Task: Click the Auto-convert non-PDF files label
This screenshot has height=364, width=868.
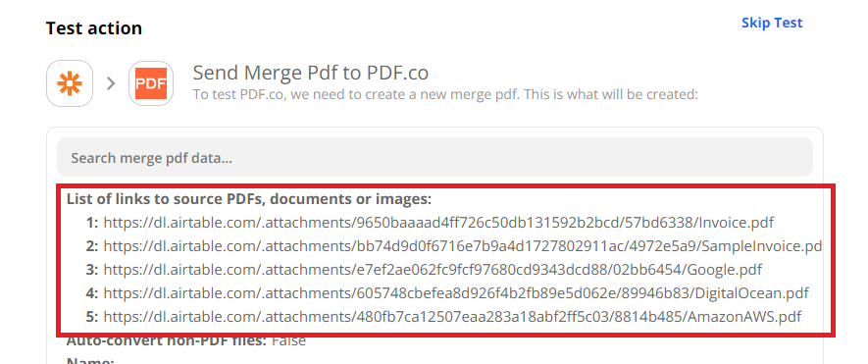Action: [167, 339]
